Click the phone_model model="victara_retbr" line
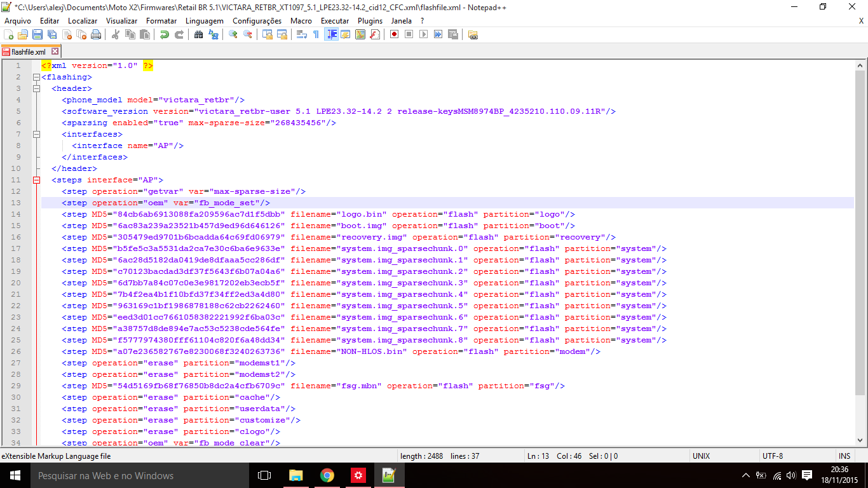Screen dimensions: 868x488 coord(153,100)
